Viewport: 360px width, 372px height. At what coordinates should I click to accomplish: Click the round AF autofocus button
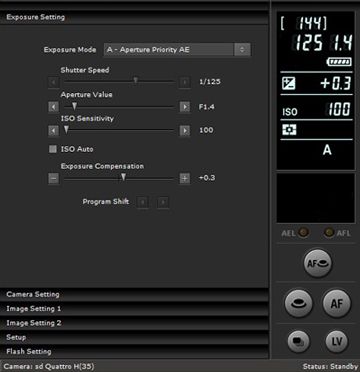(337, 303)
